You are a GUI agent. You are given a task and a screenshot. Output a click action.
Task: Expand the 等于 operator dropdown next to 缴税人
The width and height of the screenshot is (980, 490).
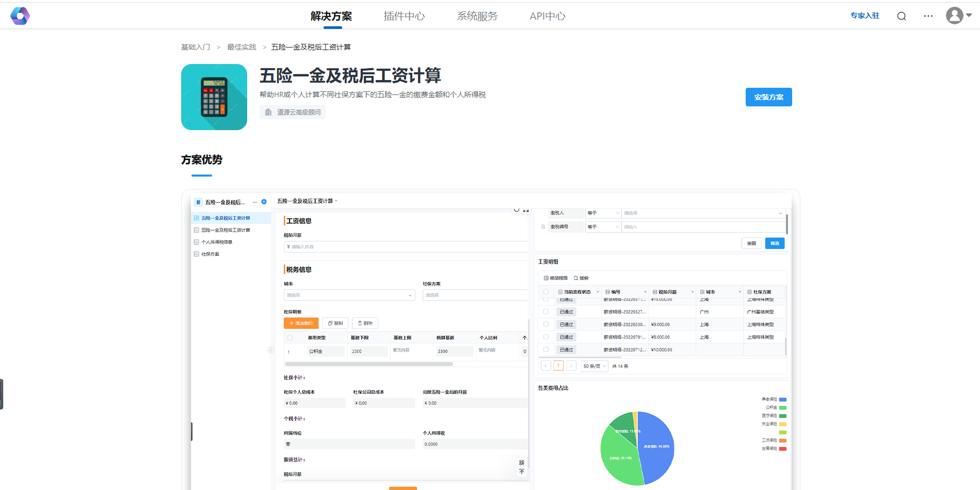pyautogui.click(x=603, y=213)
